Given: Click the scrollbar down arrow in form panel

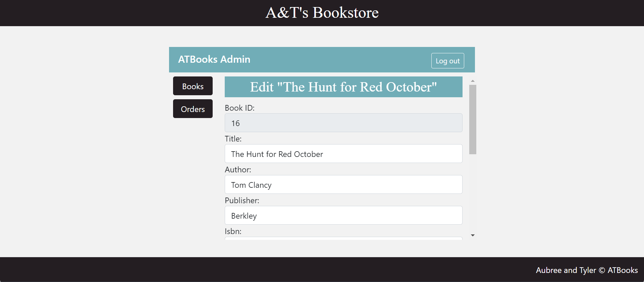Looking at the screenshot, I should pos(473,235).
